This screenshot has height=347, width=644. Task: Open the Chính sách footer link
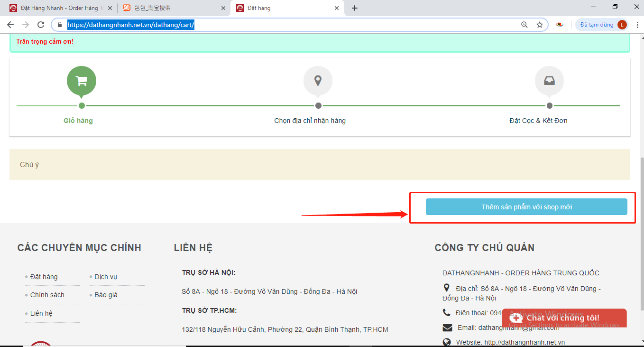pos(47,295)
